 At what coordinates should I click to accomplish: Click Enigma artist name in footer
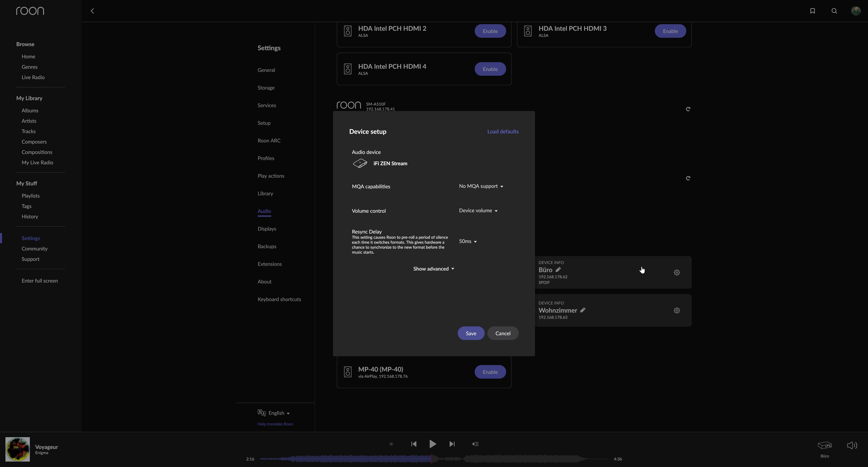click(41, 453)
